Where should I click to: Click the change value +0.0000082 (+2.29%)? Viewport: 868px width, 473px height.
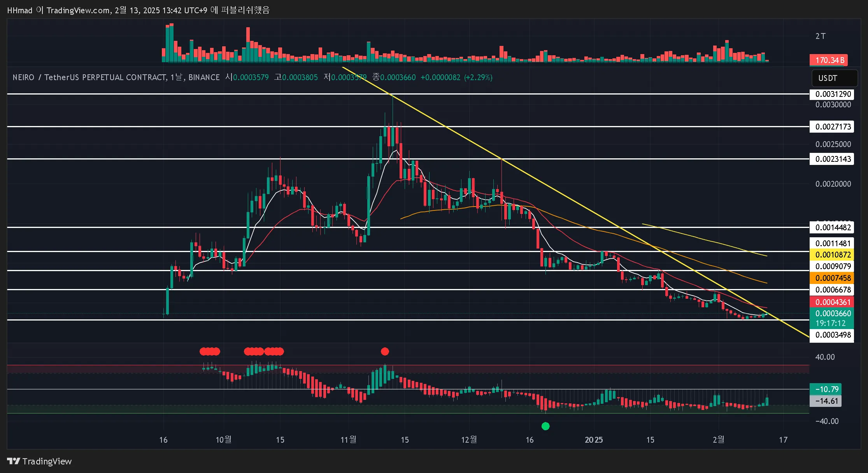[x=456, y=77]
